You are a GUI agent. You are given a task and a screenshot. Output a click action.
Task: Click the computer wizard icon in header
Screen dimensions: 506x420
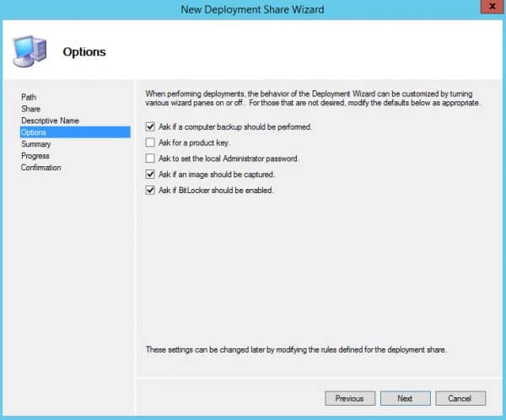(30, 51)
